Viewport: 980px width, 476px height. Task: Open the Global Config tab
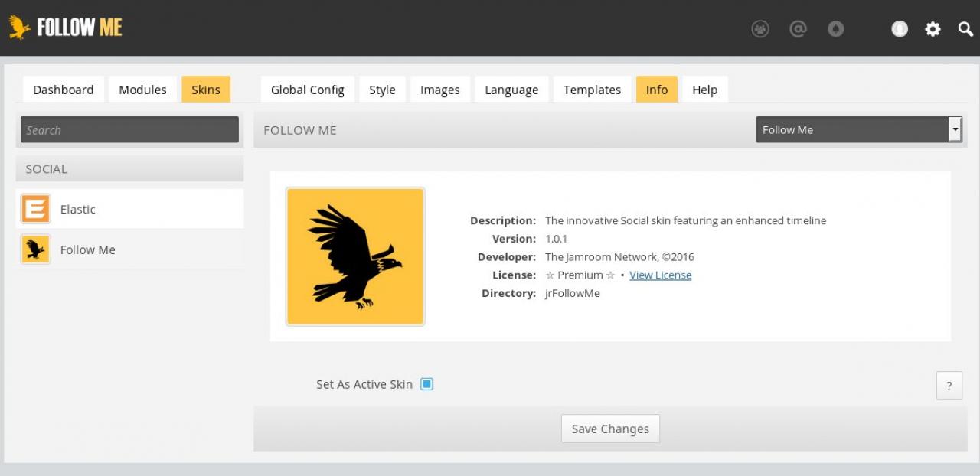(x=307, y=90)
